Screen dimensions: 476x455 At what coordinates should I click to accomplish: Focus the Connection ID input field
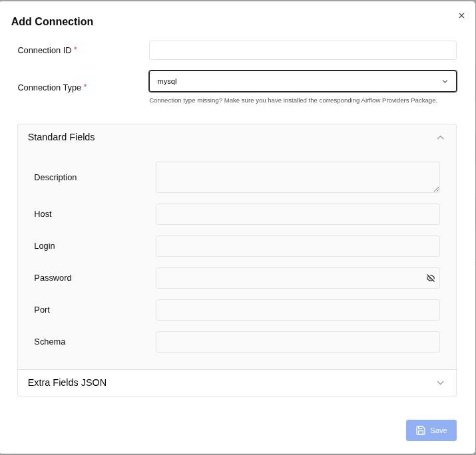coord(302,51)
